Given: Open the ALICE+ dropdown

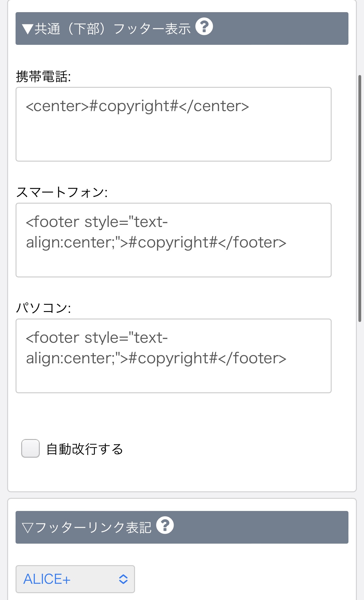Looking at the screenshot, I should (x=75, y=579).
